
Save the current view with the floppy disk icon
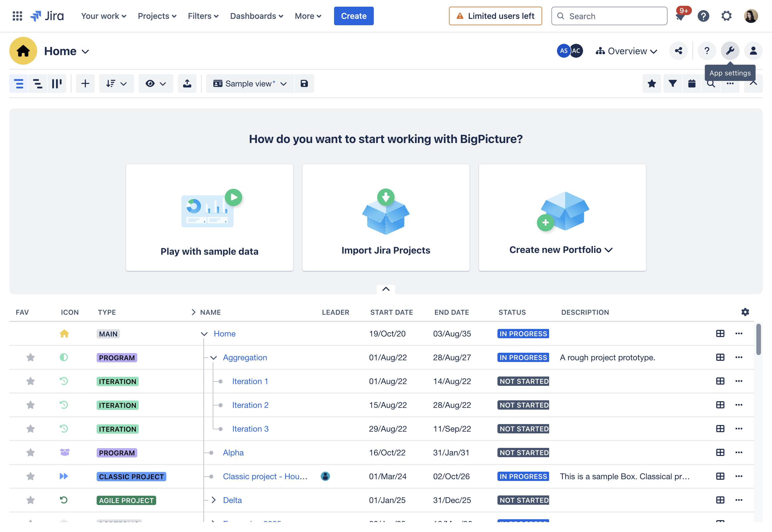304,84
